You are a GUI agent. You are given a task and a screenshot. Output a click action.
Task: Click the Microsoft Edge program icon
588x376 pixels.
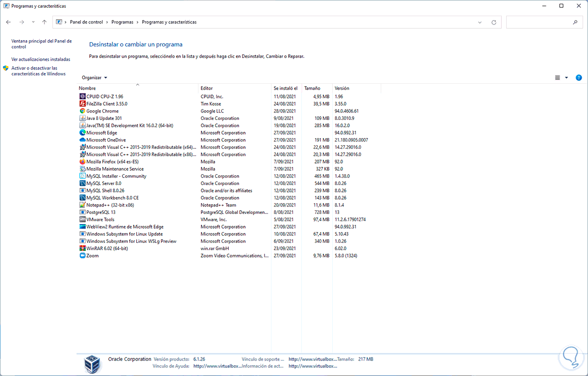tap(82, 133)
